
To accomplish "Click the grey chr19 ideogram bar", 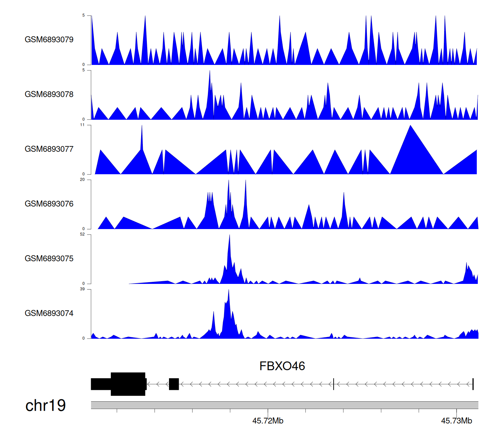I will pos(284,405).
